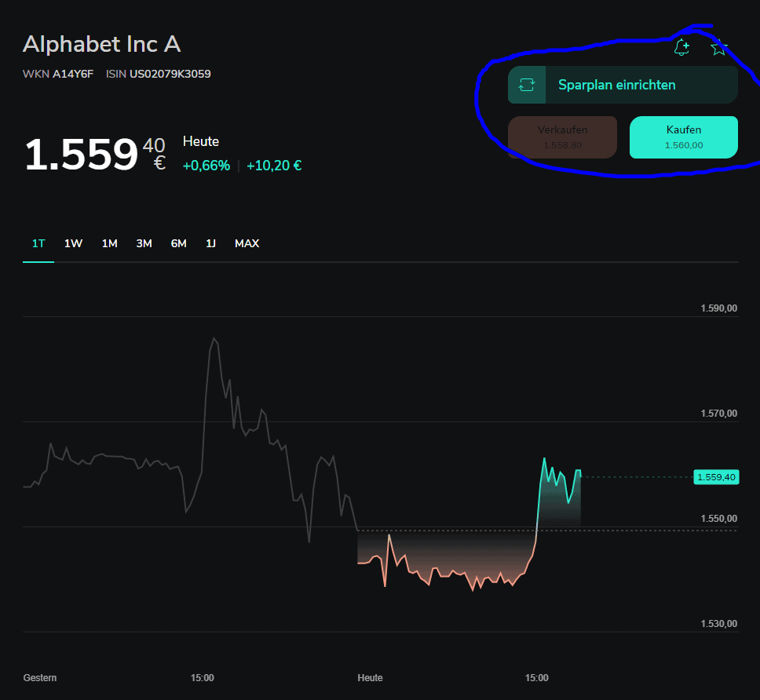The height and width of the screenshot is (700, 760).
Task: Click the +0,66% daily change value
Action: point(206,166)
